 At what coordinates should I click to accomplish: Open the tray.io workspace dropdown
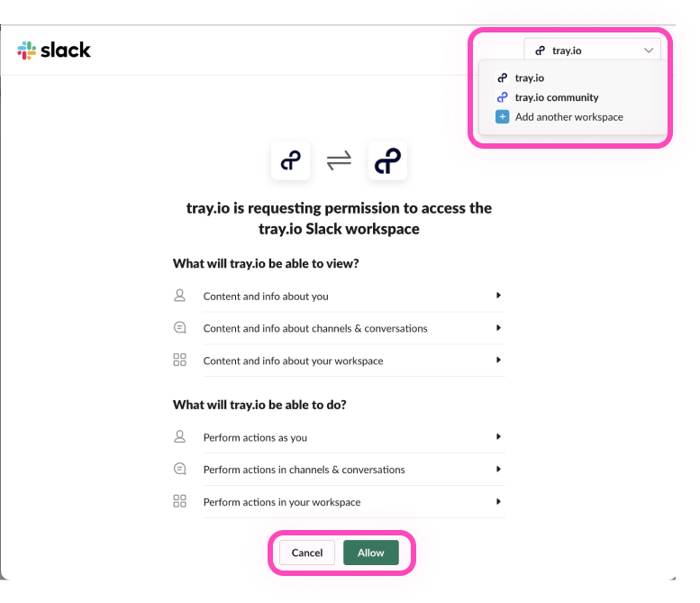[593, 50]
